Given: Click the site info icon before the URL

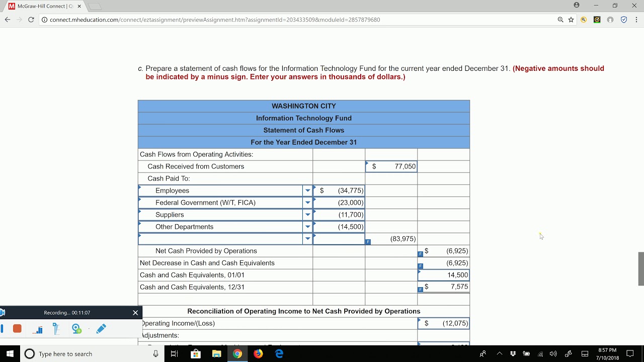Looking at the screenshot, I should [x=44, y=20].
